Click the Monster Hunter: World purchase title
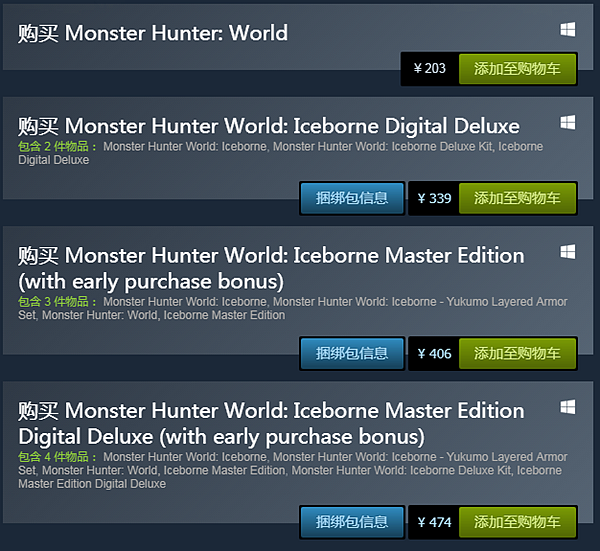 click(x=153, y=33)
